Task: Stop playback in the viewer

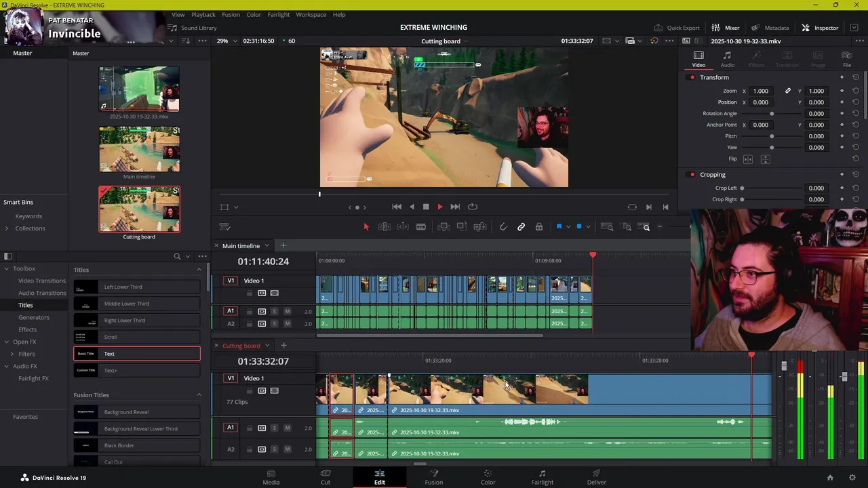Action: tap(426, 207)
